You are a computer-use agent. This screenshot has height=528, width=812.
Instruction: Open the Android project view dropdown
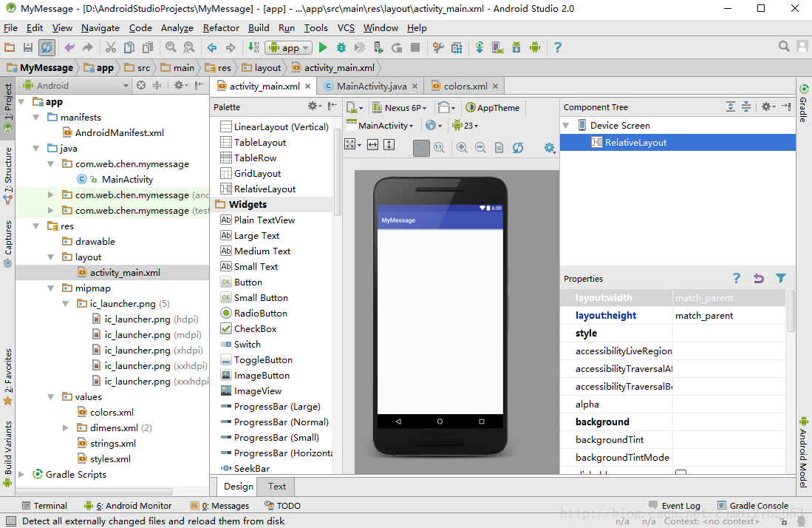click(x=75, y=86)
